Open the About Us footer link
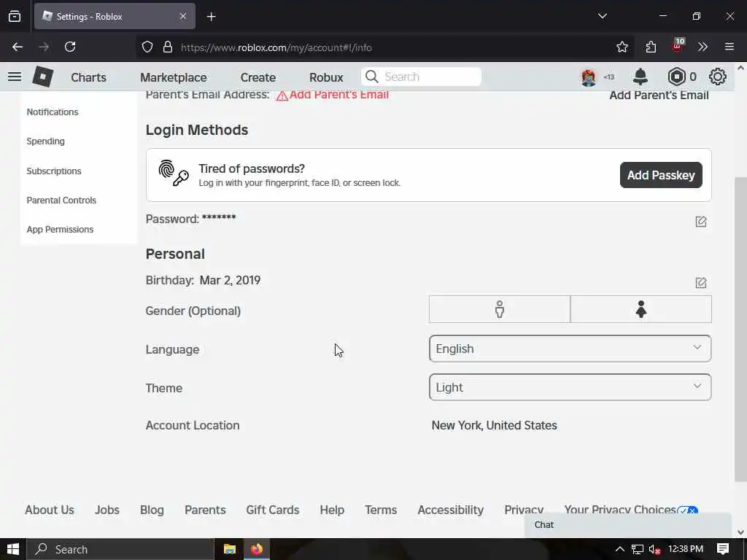Viewport: 747px width, 560px height. [x=50, y=510]
